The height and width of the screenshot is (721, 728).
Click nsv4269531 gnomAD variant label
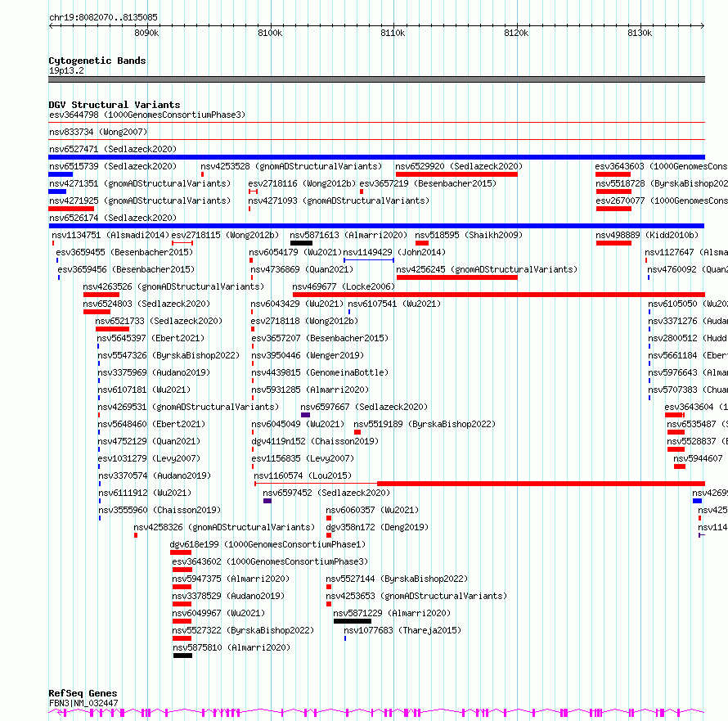(x=188, y=407)
